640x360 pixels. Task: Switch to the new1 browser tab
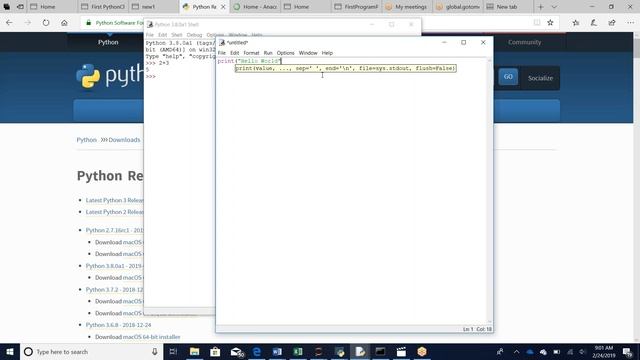tap(153, 7)
